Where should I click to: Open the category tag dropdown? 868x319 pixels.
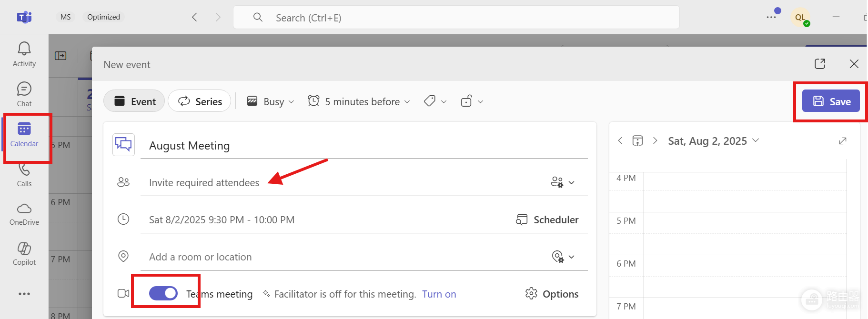click(435, 101)
